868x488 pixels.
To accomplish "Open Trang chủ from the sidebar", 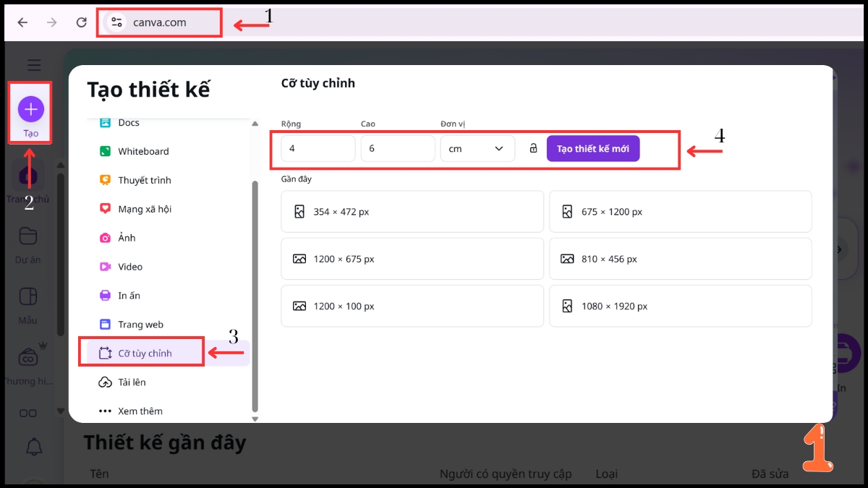I will tap(30, 176).
